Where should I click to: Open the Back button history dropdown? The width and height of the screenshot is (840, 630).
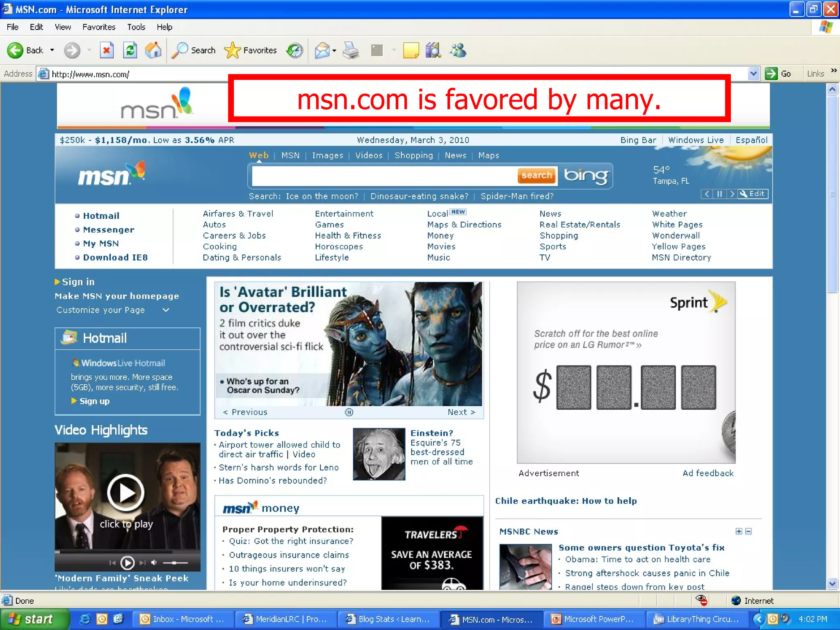click(52, 50)
